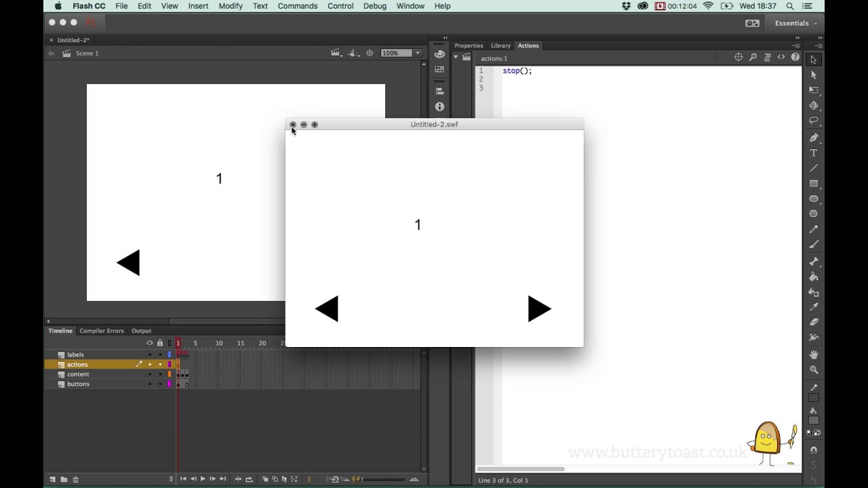Open the Edit Scene dropdown
Screen dimensions: 868x488
pyautogui.click(x=336, y=53)
